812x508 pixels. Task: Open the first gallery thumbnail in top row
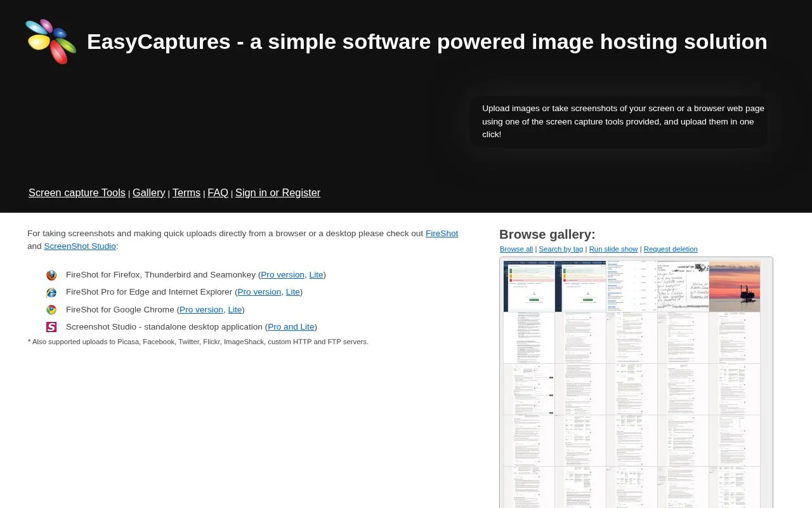529,286
